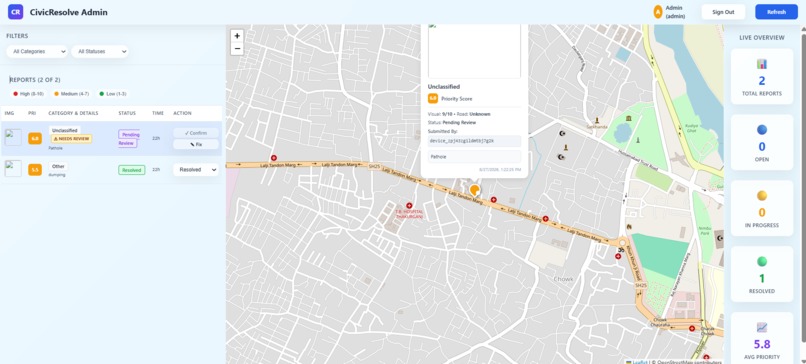
Task: Select the Other category tag
Action: click(58, 167)
